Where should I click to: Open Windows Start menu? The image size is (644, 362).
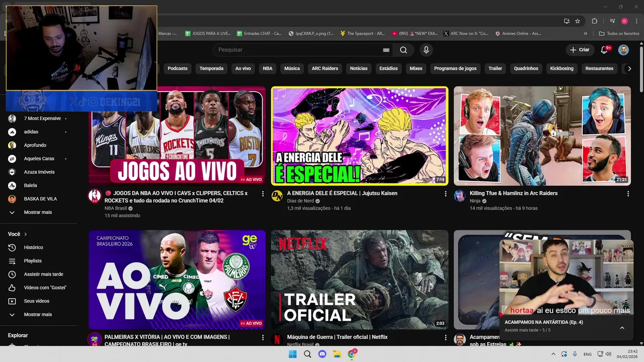coord(292,354)
